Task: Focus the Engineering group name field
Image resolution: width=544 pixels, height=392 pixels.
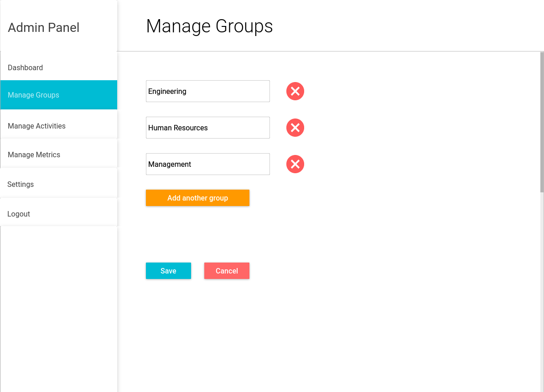Action: [207, 91]
